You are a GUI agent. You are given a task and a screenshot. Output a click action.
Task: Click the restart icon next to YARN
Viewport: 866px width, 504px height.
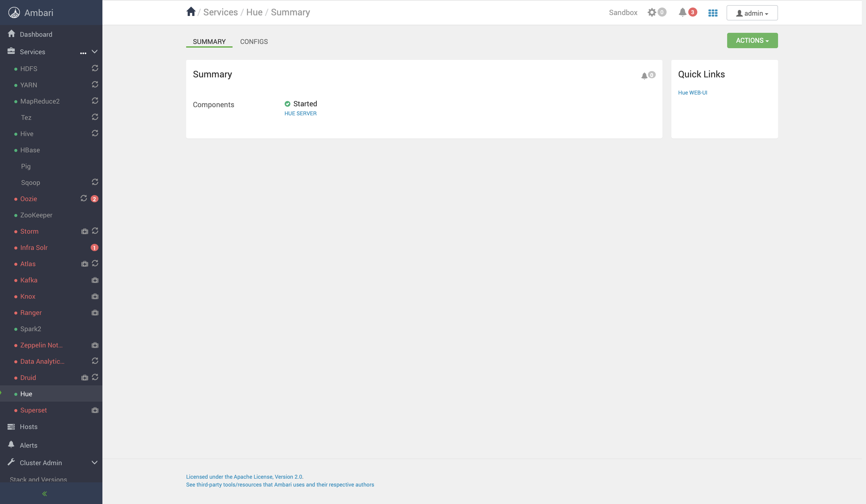(95, 85)
